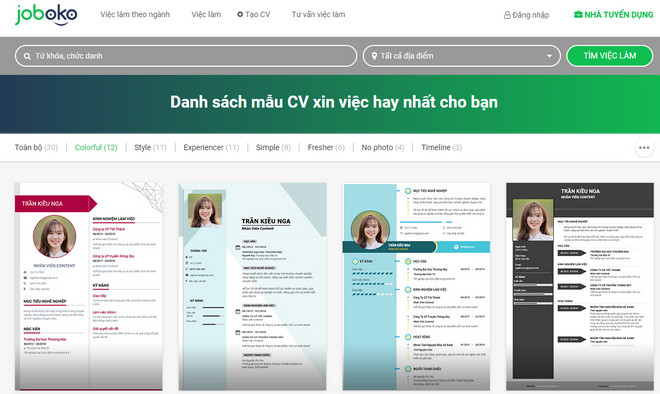The height and width of the screenshot is (394, 660).
Task: Click the TÌM VIỆC LÀM button
Action: click(609, 56)
